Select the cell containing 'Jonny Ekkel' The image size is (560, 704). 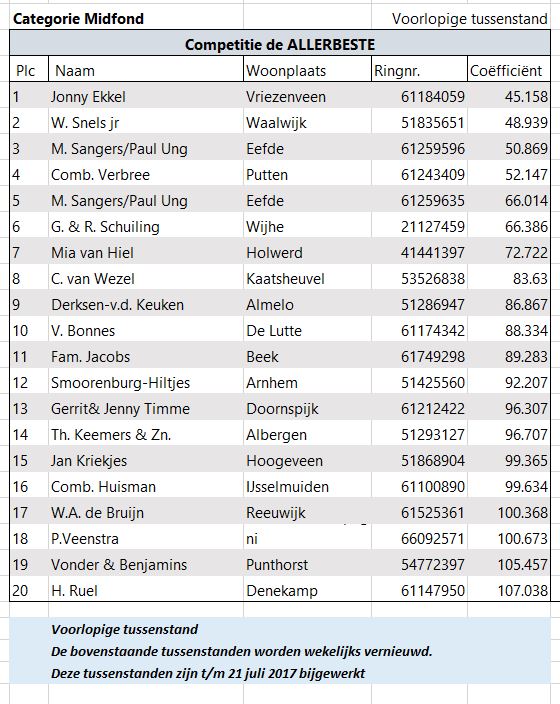146,97
